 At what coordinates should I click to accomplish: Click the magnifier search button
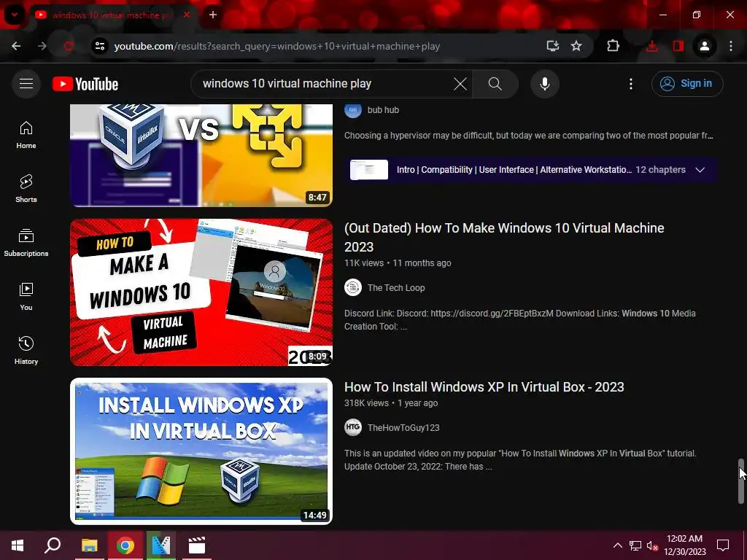click(x=495, y=84)
